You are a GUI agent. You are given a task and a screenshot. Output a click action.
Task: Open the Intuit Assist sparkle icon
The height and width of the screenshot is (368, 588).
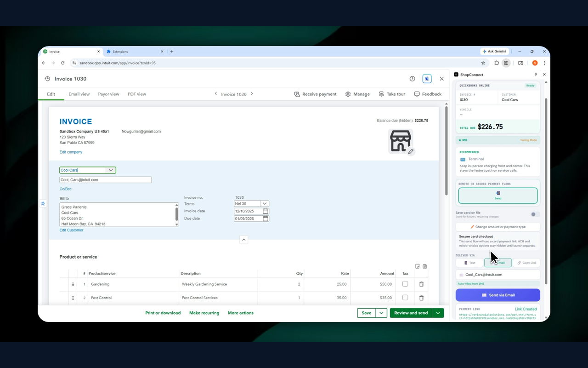427,79
